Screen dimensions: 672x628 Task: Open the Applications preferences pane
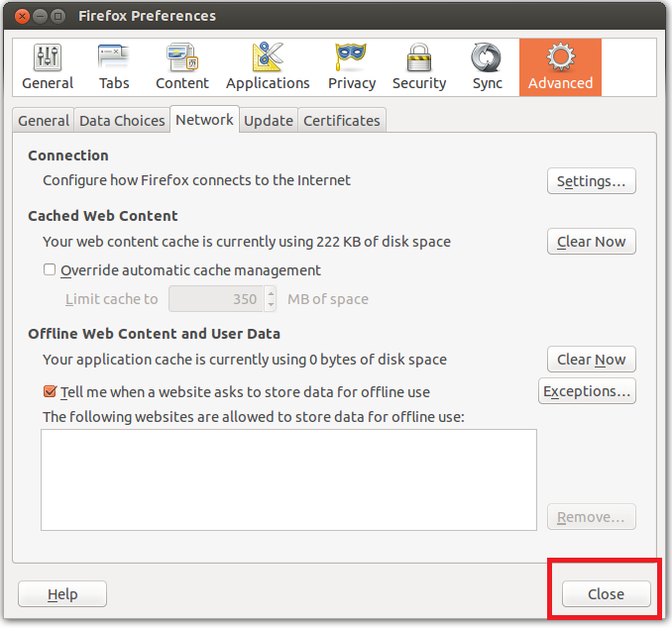(x=268, y=67)
